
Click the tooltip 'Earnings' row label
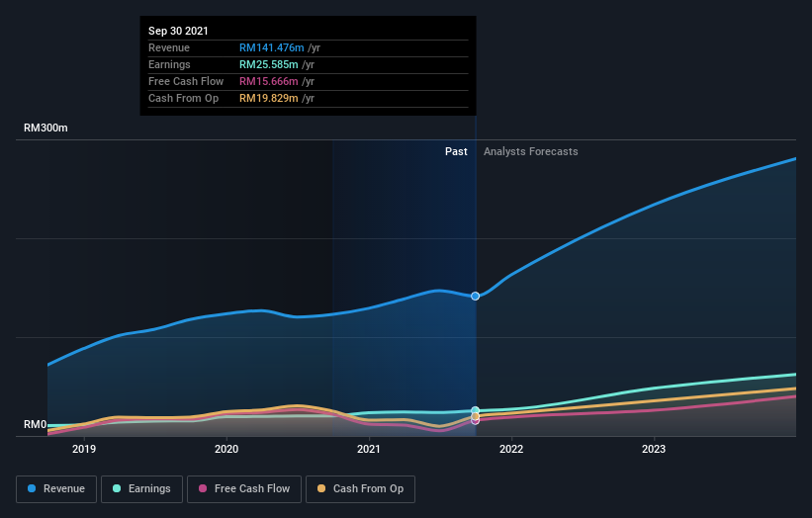pos(169,64)
